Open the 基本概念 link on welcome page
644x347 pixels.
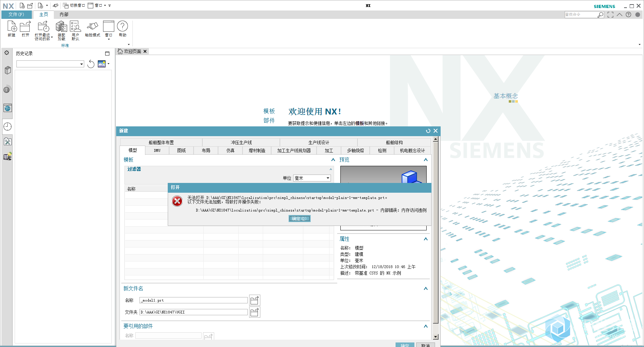[x=506, y=96]
